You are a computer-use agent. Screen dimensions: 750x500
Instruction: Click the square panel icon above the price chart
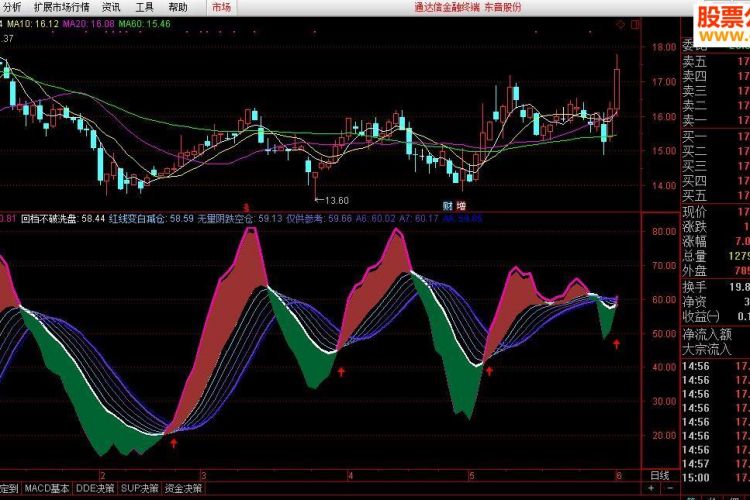636,24
